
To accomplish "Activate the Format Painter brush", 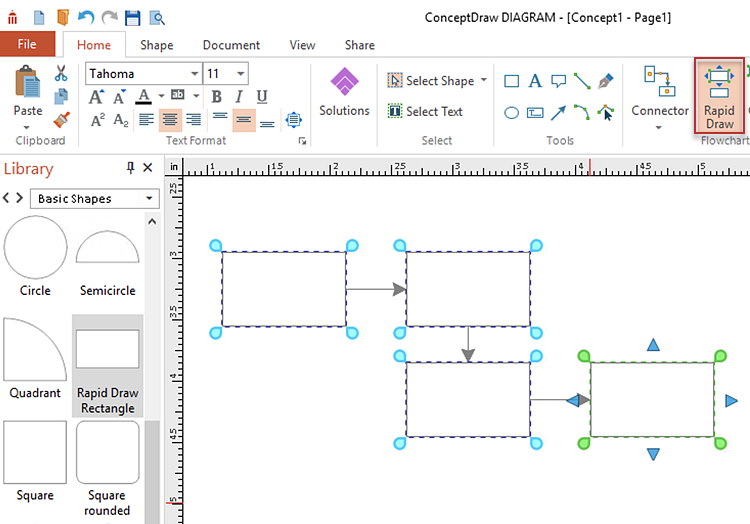I will coord(61,120).
